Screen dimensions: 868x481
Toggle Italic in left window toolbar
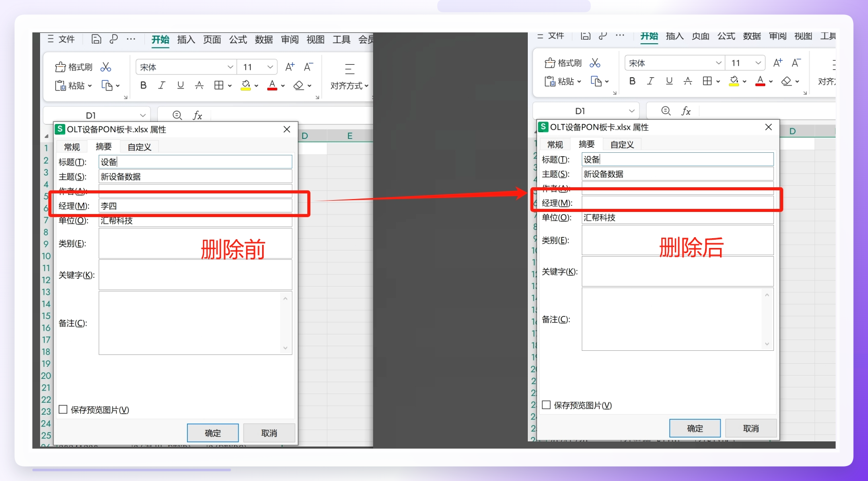point(162,85)
